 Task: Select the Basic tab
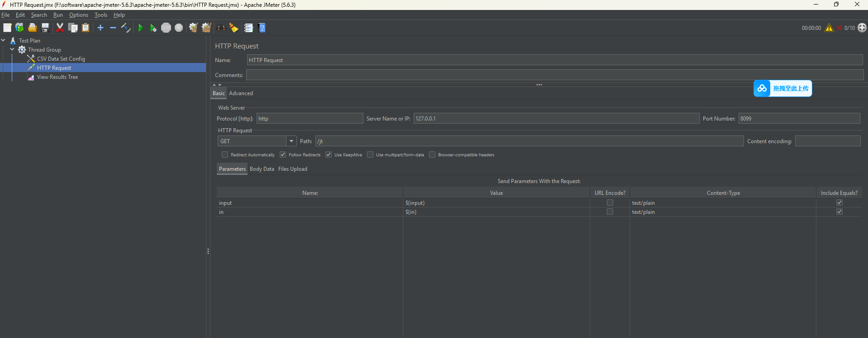[x=219, y=93]
